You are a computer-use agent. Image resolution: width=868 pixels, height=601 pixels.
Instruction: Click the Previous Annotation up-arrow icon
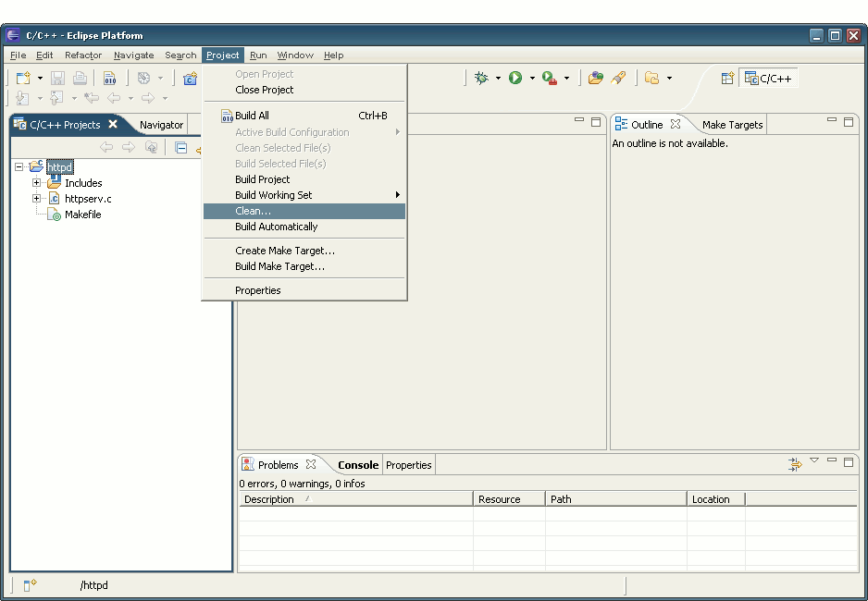[x=56, y=98]
